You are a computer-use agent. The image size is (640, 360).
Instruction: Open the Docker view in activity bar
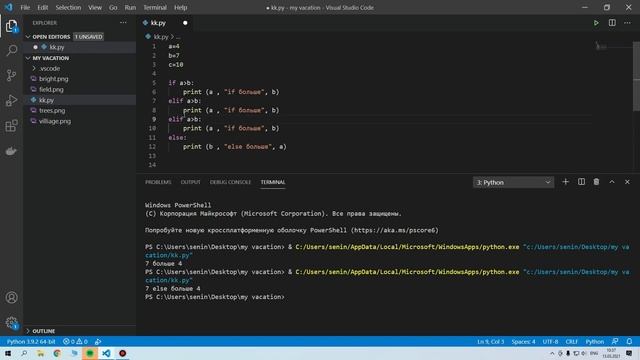[11, 151]
